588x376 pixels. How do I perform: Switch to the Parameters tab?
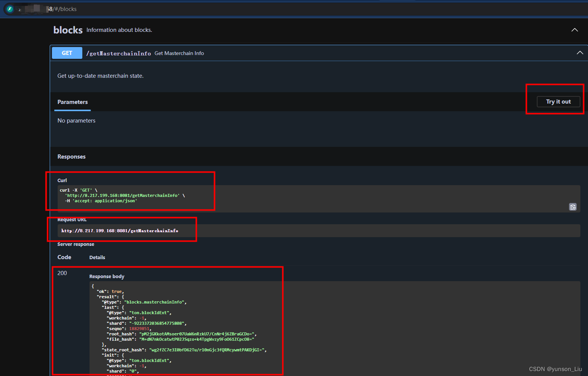tap(72, 102)
